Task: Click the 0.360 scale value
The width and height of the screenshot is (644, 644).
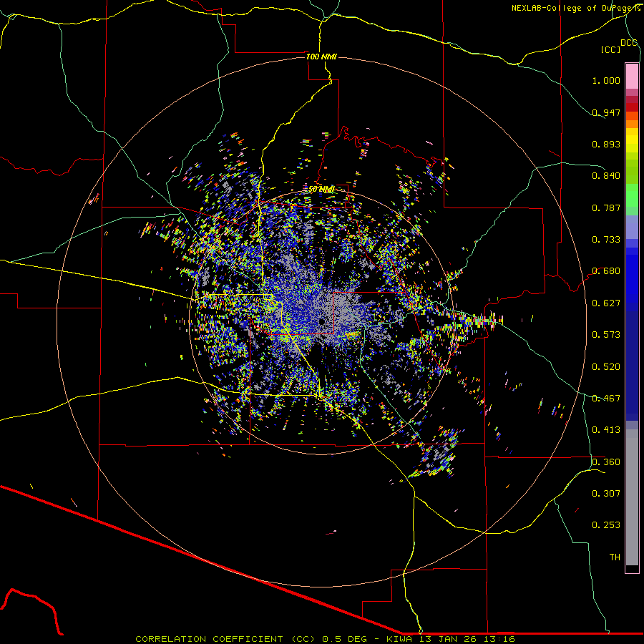Action: [606, 462]
